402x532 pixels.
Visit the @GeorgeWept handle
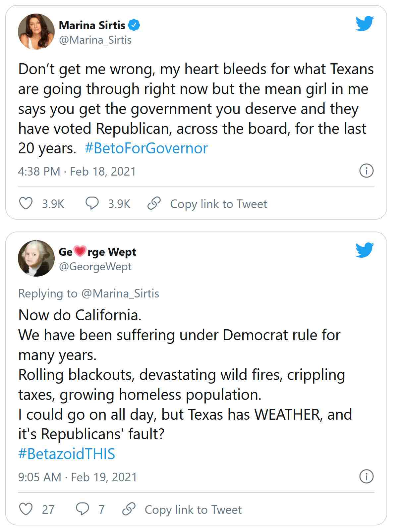pos(95,267)
